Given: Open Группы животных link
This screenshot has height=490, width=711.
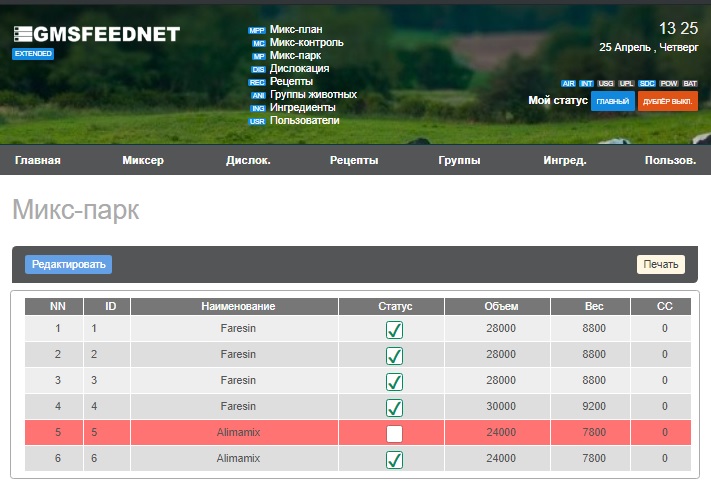Looking at the screenshot, I should [313, 94].
